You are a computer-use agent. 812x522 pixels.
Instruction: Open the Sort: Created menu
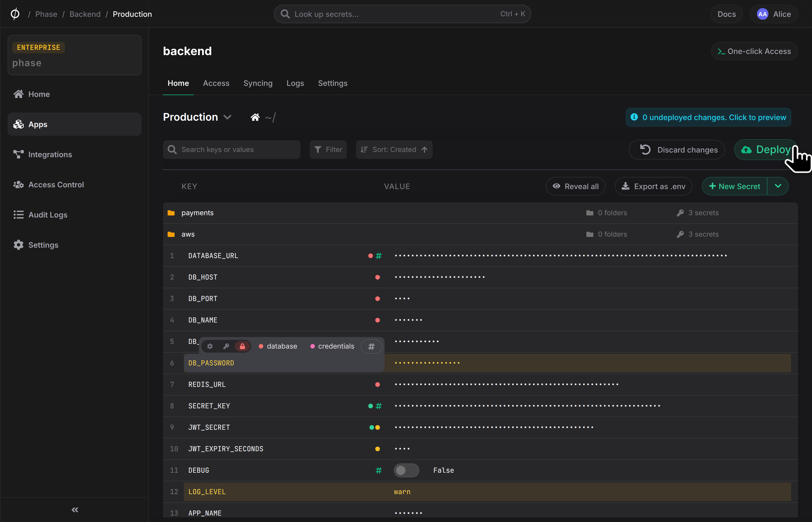click(x=394, y=150)
